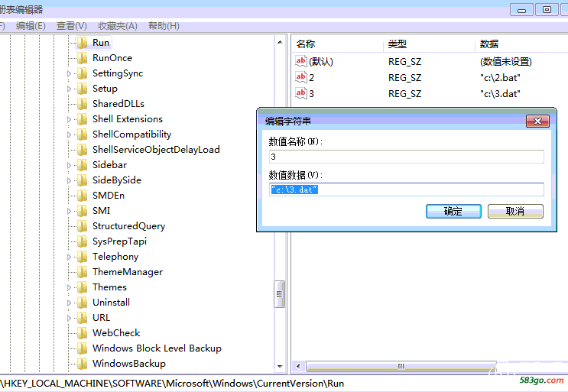
Task: Close the 编辑字符串 dialog
Action: tap(539, 121)
